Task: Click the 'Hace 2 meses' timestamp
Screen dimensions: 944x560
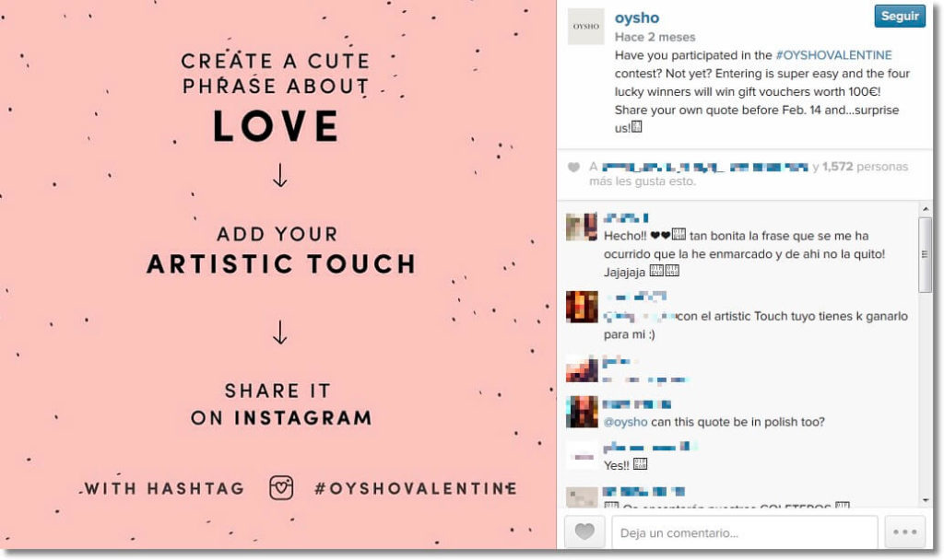Action: coord(655,37)
